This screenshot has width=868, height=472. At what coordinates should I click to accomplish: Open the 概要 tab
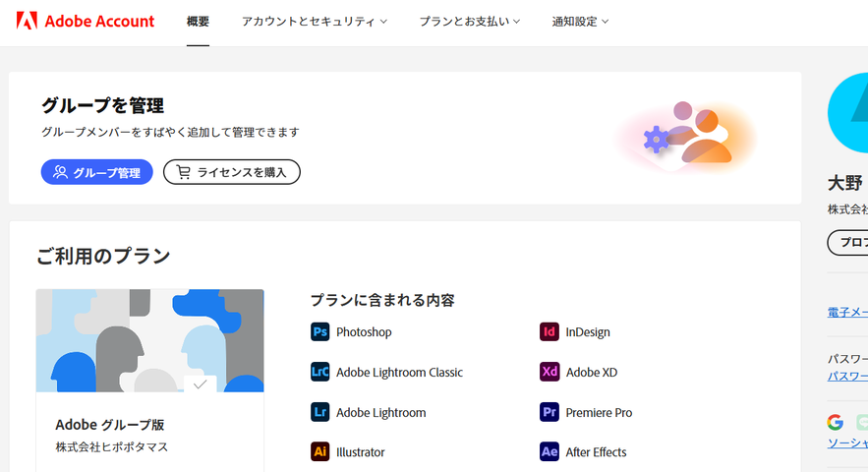pos(198,22)
